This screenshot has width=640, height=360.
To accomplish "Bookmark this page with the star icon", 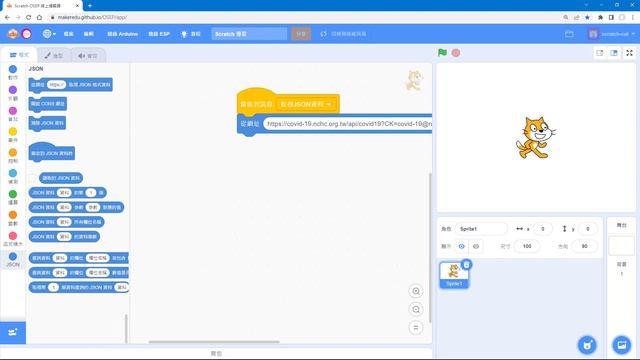I will pyautogui.click(x=587, y=17).
